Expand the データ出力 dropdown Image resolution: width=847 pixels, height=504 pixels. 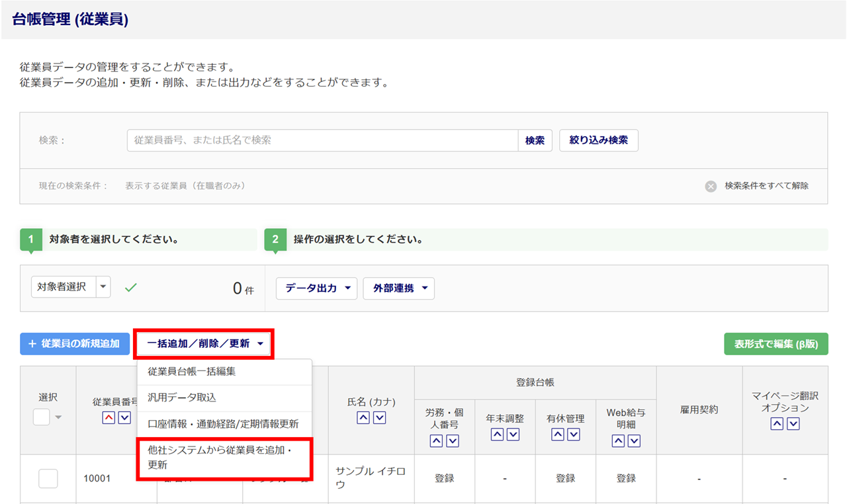(x=317, y=288)
